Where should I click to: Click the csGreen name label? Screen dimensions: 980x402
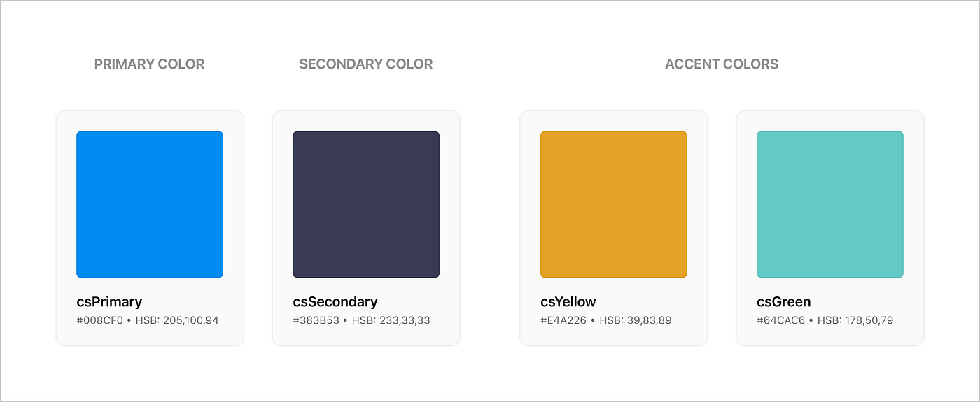pos(784,302)
